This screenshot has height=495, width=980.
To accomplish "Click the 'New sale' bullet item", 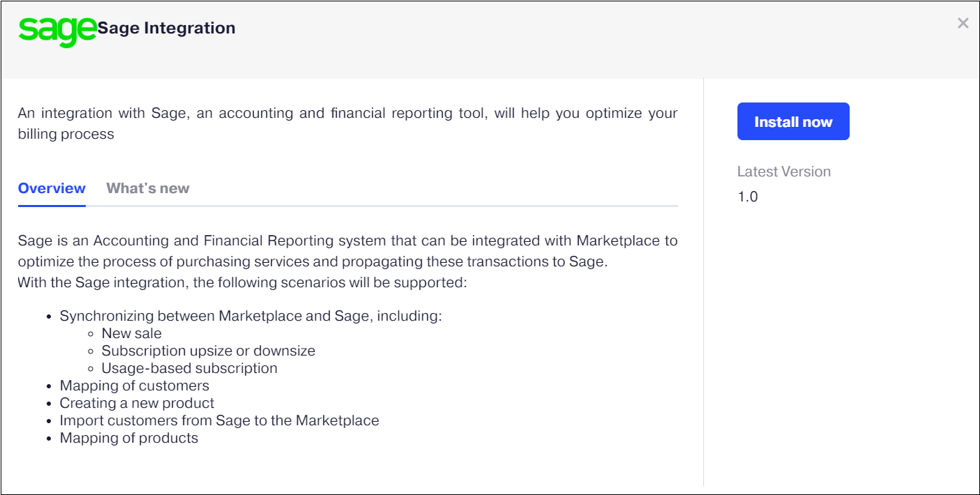I will tap(132, 333).
